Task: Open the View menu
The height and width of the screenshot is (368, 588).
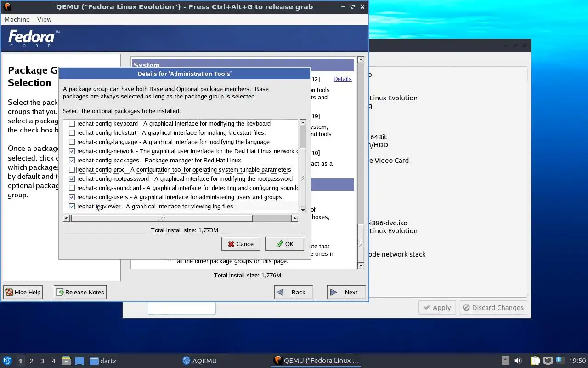Action: pyautogui.click(x=44, y=19)
